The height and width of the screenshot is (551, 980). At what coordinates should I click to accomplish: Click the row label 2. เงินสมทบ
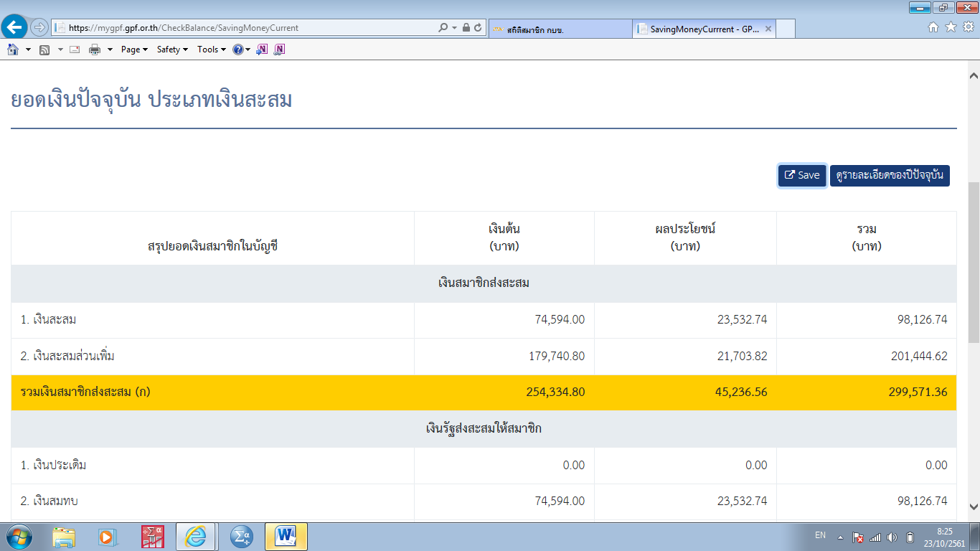click(x=50, y=501)
